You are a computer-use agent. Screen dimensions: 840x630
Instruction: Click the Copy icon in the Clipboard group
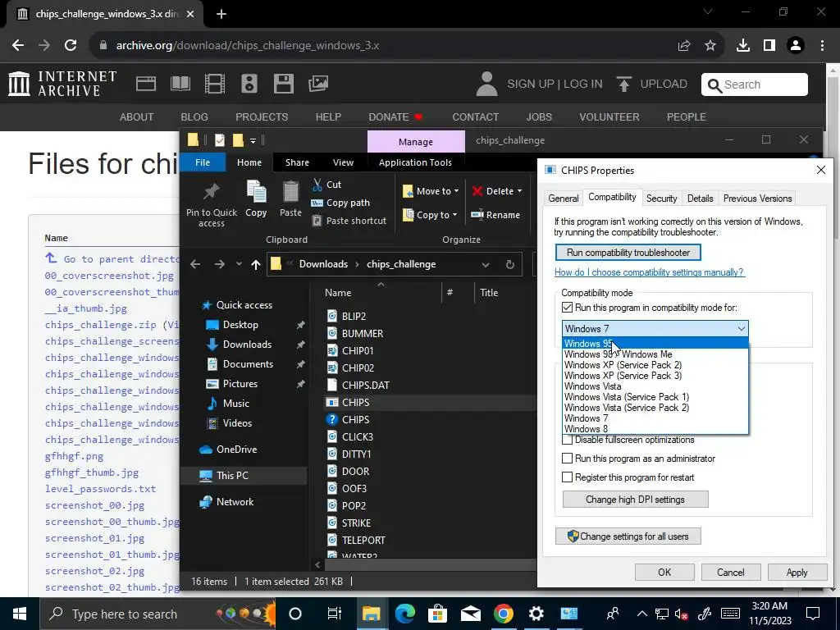256,192
